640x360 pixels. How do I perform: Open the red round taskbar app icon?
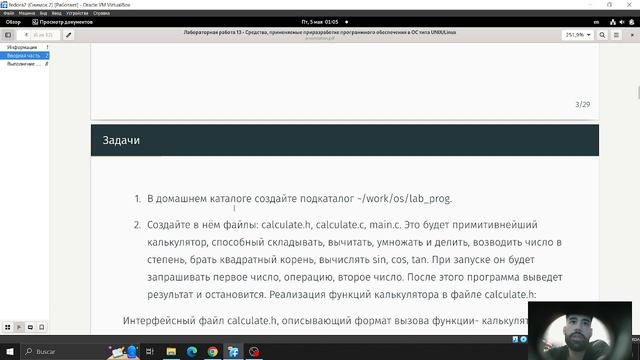pos(254,351)
